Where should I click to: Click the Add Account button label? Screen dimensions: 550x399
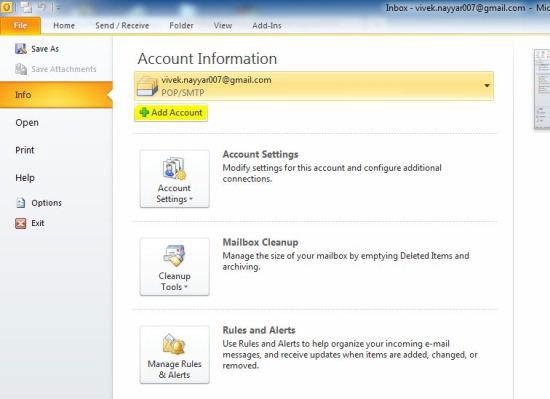177,113
